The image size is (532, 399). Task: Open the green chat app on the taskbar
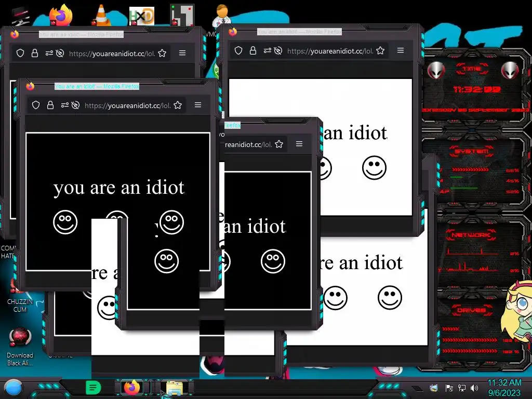coord(93,388)
